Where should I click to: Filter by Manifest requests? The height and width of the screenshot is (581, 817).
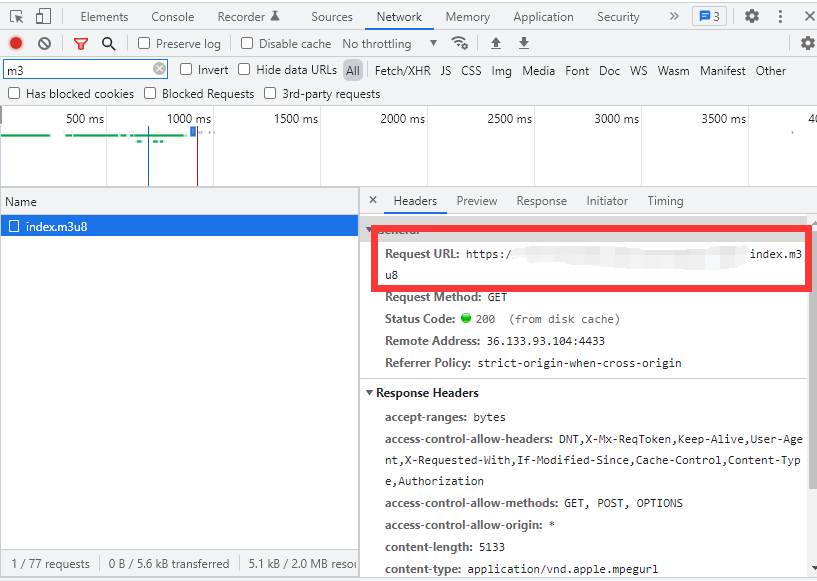[x=722, y=70]
